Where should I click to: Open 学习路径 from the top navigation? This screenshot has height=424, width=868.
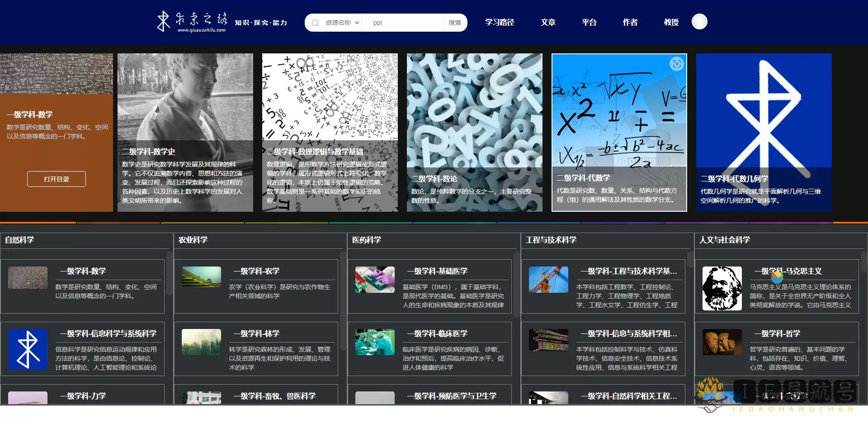pyautogui.click(x=499, y=22)
